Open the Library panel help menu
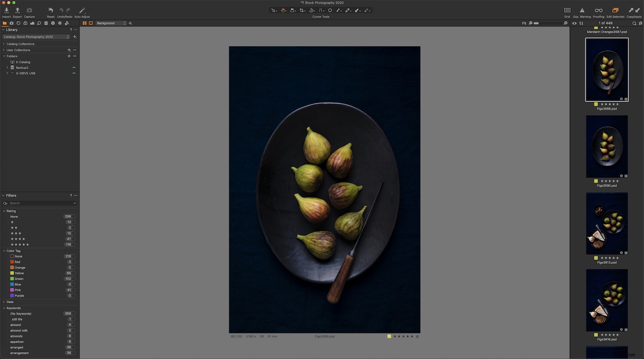Image resolution: width=644 pixels, height=359 pixels. (x=71, y=30)
